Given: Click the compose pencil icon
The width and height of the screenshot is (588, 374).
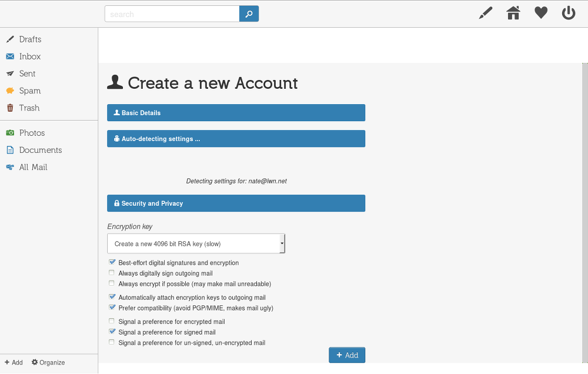Looking at the screenshot, I should pyautogui.click(x=485, y=13).
